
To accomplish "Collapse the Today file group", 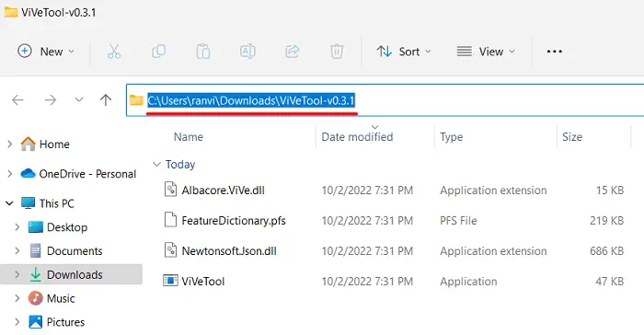I will click(x=156, y=165).
